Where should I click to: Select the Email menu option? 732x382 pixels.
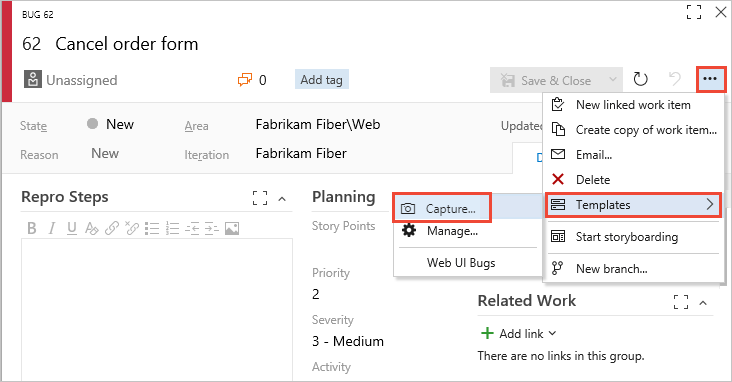coord(633,155)
